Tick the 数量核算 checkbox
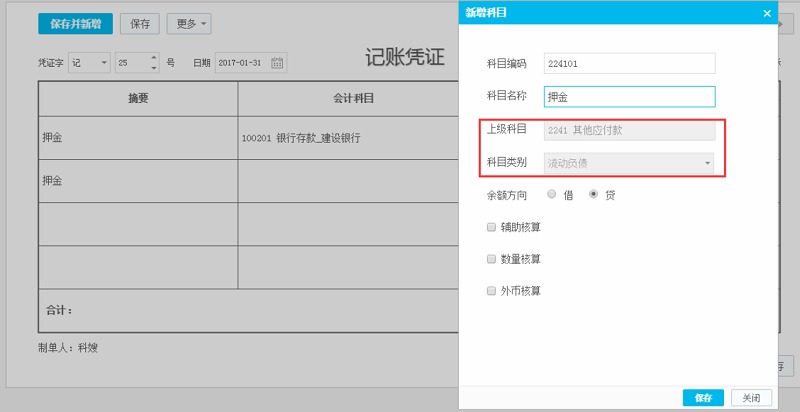This screenshot has height=412, width=800. 491,259
